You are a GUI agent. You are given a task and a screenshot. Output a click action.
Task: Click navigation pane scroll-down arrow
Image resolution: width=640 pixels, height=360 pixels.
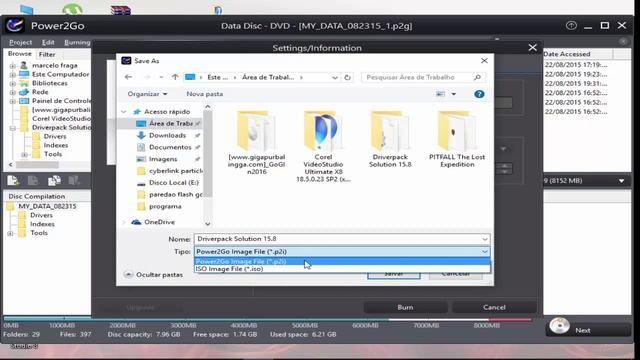207,224
